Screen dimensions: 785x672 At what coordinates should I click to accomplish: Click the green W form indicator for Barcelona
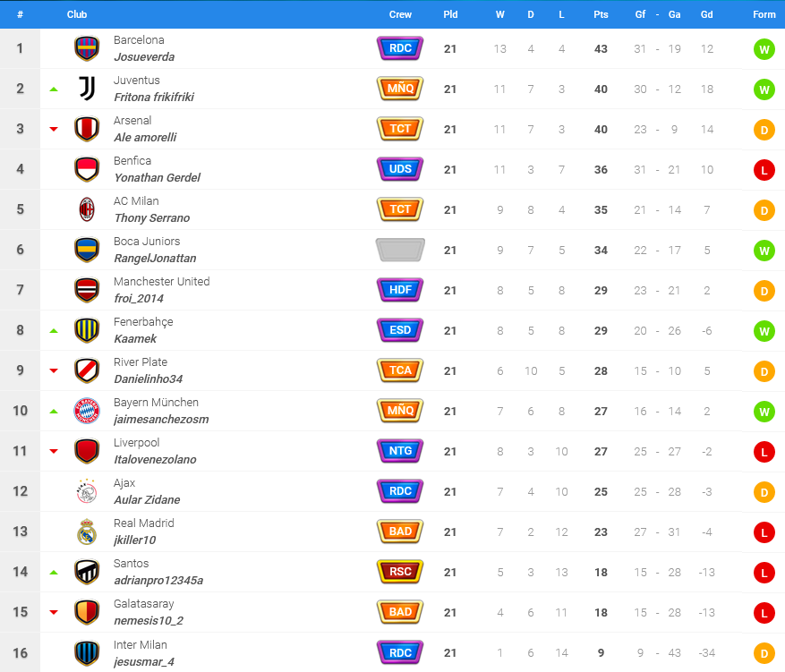(x=764, y=49)
